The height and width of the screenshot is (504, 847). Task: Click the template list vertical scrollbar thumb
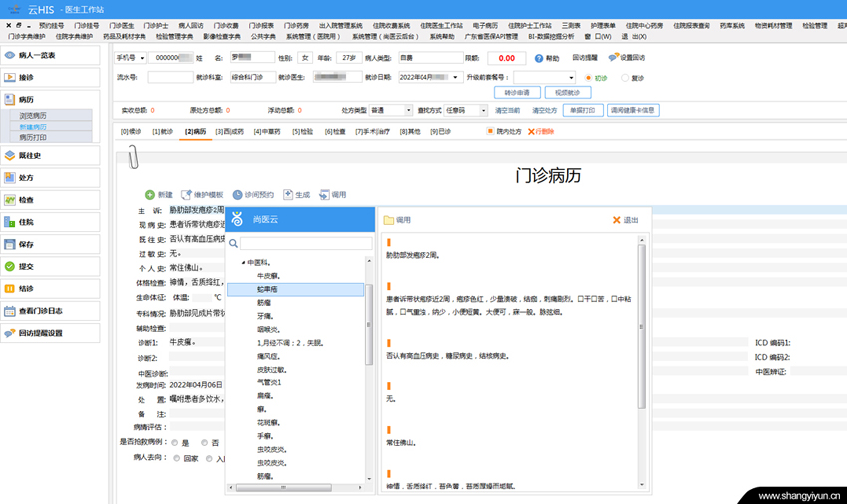(369, 324)
